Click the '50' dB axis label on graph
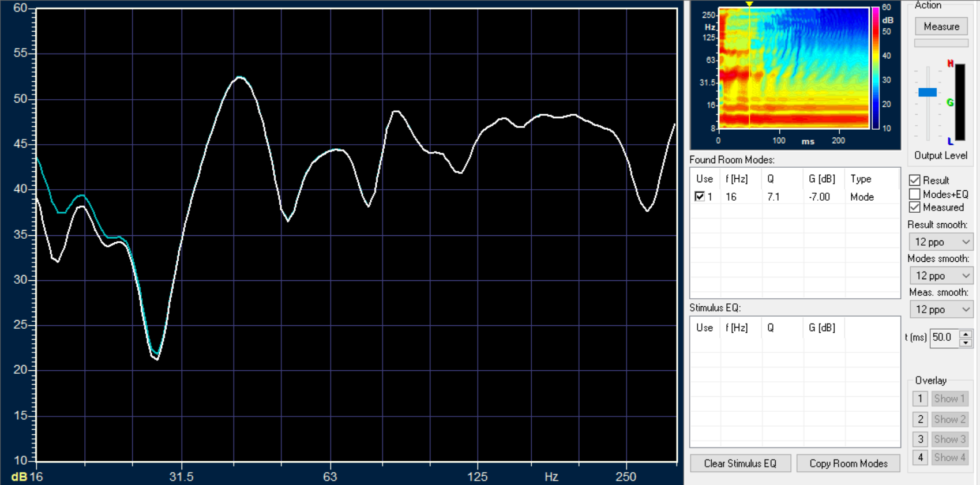 pyautogui.click(x=20, y=99)
